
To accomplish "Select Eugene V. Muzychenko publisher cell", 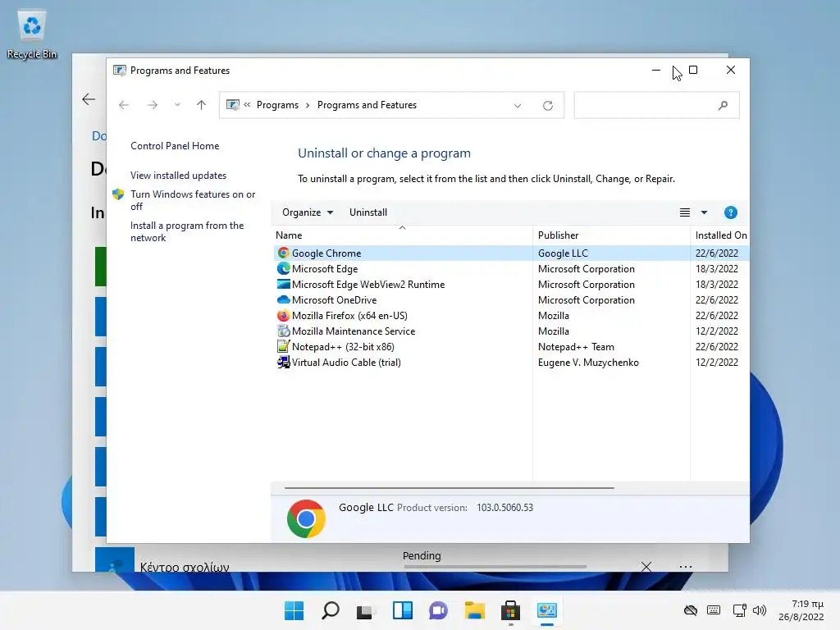I will point(588,362).
